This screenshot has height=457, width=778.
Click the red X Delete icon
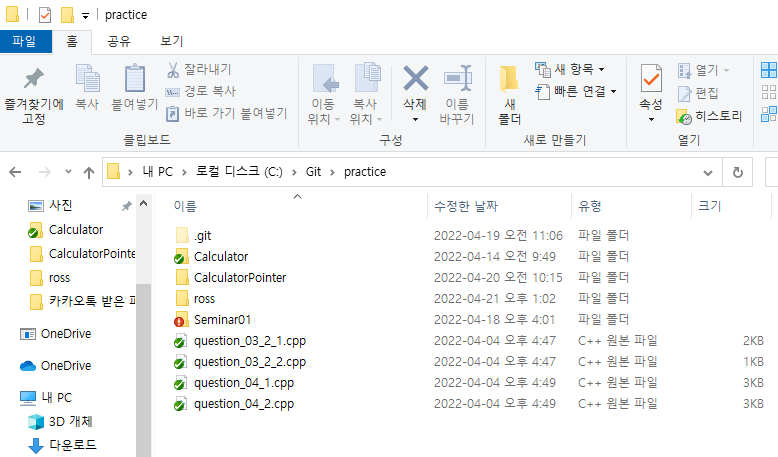(415, 78)
